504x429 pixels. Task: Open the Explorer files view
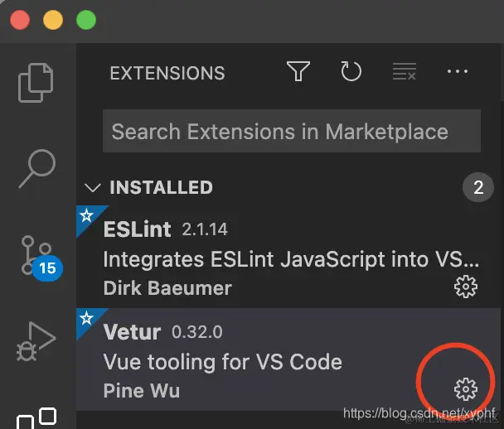(x=37, y=81)
